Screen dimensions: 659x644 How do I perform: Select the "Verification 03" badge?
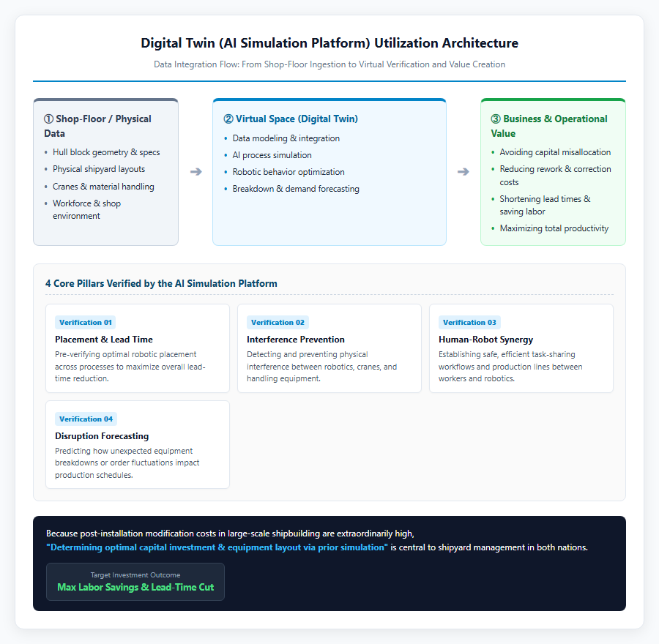point(469,323)
